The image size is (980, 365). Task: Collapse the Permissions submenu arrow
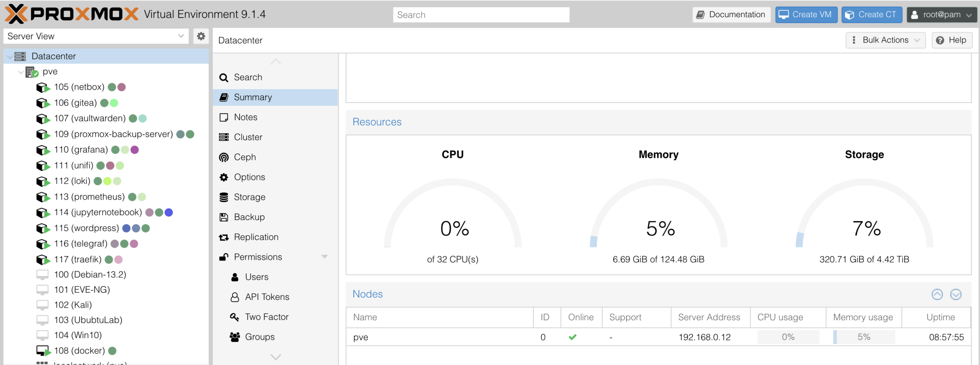click(x=324, y=257)
